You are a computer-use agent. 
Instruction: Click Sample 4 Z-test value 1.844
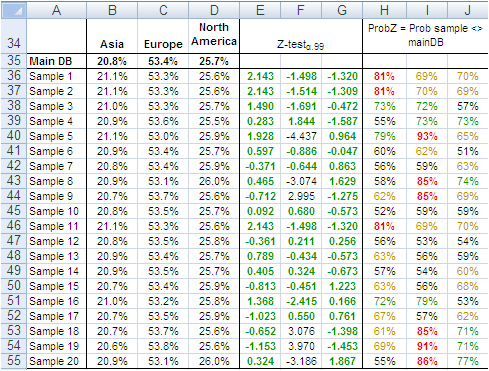pos(301,121)
